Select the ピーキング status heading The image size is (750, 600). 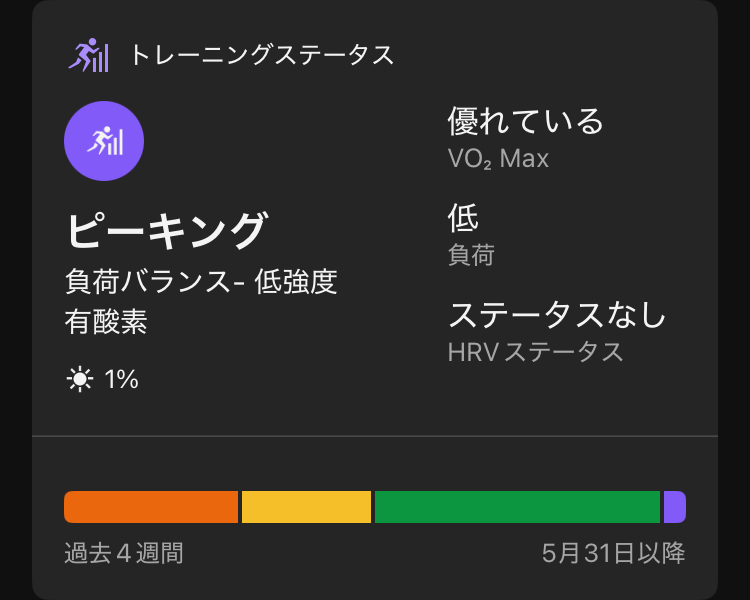pos(166,231)
